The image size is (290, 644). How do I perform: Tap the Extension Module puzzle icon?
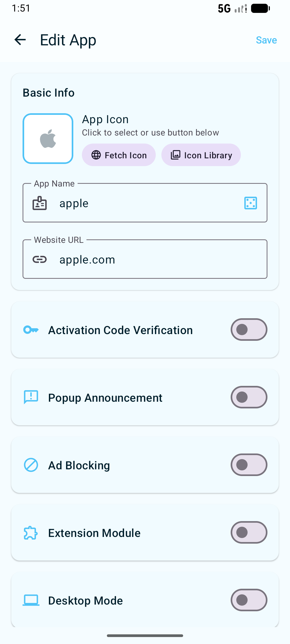click(x=31, y=533)
